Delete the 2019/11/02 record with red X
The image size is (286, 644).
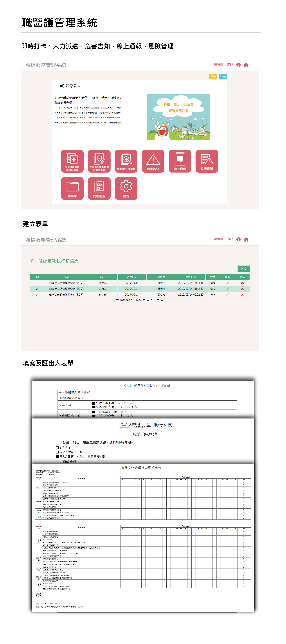tap(242, 283)
